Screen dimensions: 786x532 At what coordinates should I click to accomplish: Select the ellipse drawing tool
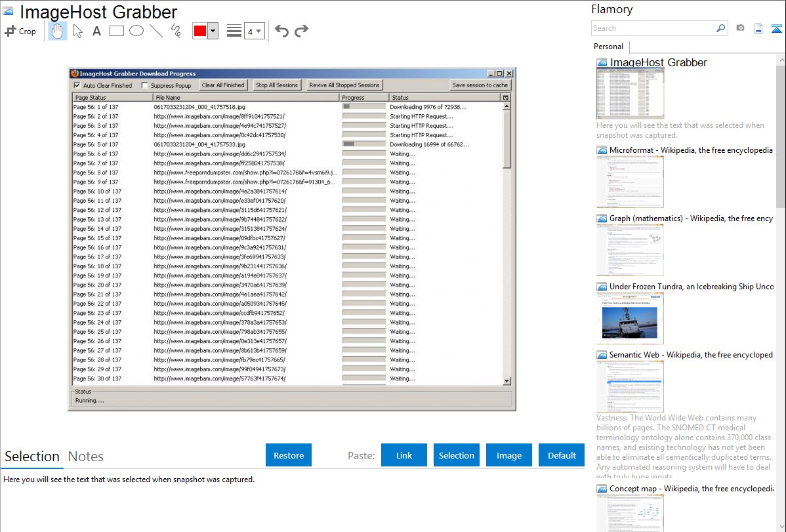pyautogui.click(x=136, y=30)
